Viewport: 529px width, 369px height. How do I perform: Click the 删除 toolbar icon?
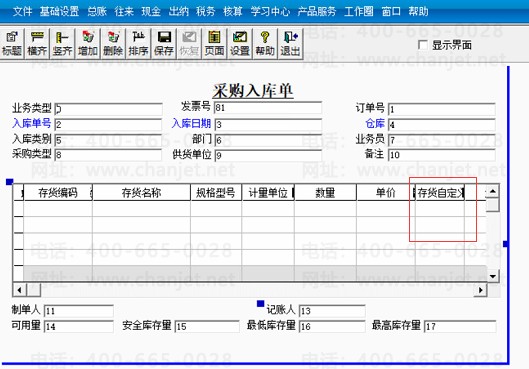pos(113,44)
